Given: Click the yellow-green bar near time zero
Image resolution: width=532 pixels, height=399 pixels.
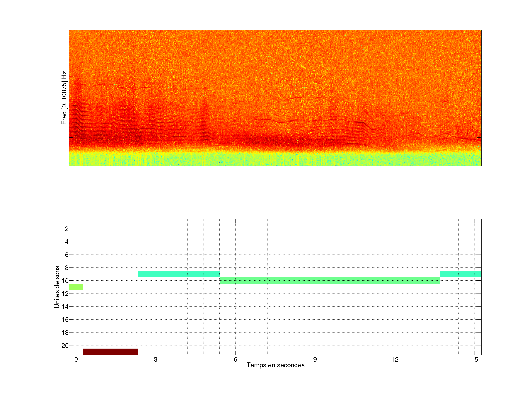Looking at the screenshot, I should (76, 287).
